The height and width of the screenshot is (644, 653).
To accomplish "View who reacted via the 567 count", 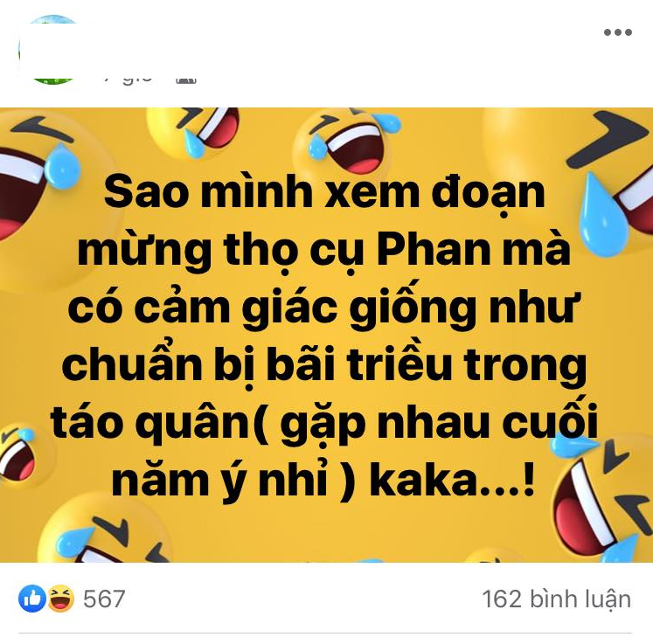I will (x=104, y=599).
